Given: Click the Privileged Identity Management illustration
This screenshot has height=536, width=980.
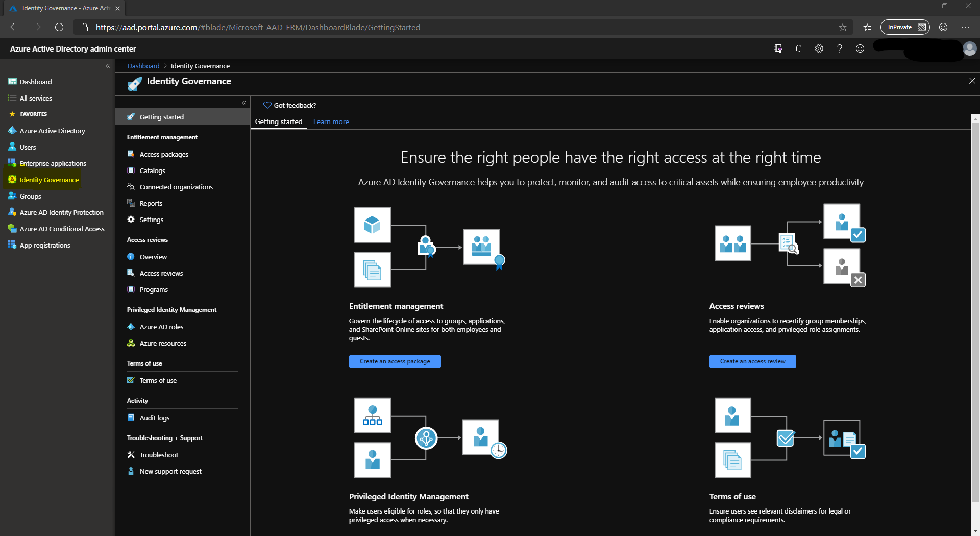Looking at the screenshot, I should tap(431, 438).
